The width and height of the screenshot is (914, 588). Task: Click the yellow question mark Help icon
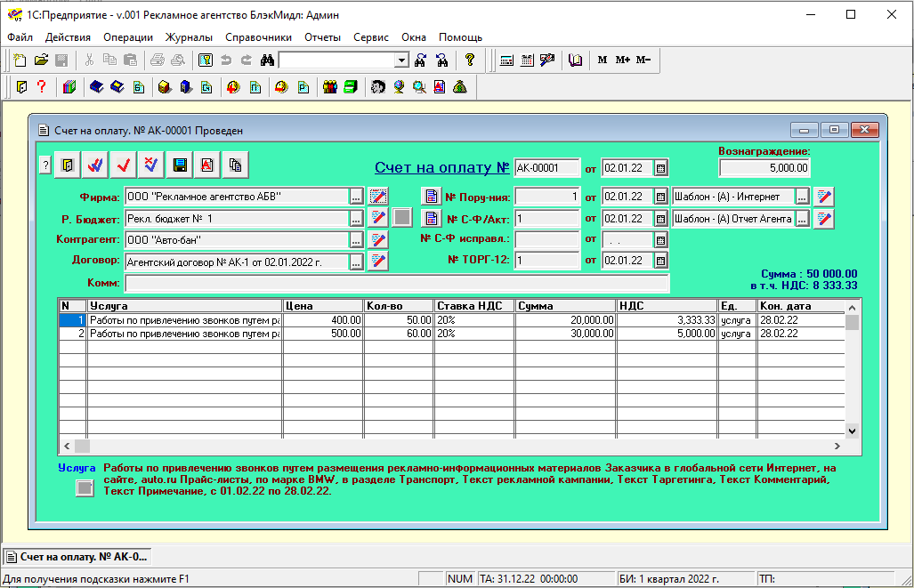tap(470, 60)
